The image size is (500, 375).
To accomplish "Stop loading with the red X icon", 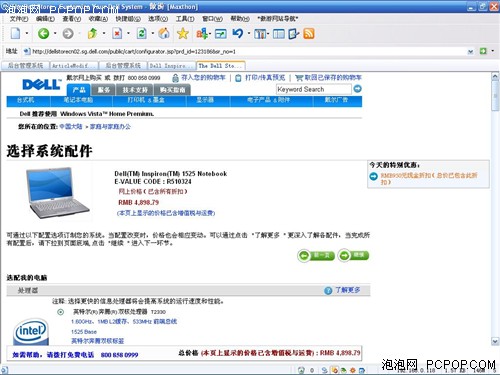I will [x=117, y=33].
